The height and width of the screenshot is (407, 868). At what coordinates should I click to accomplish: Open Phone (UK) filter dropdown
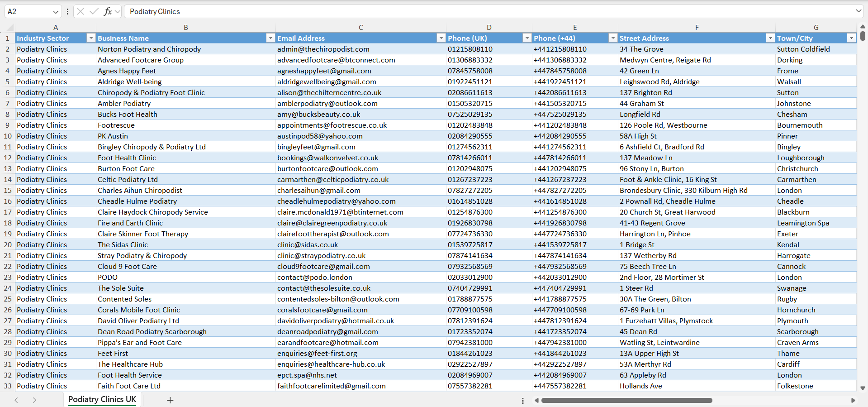(527, 38)
